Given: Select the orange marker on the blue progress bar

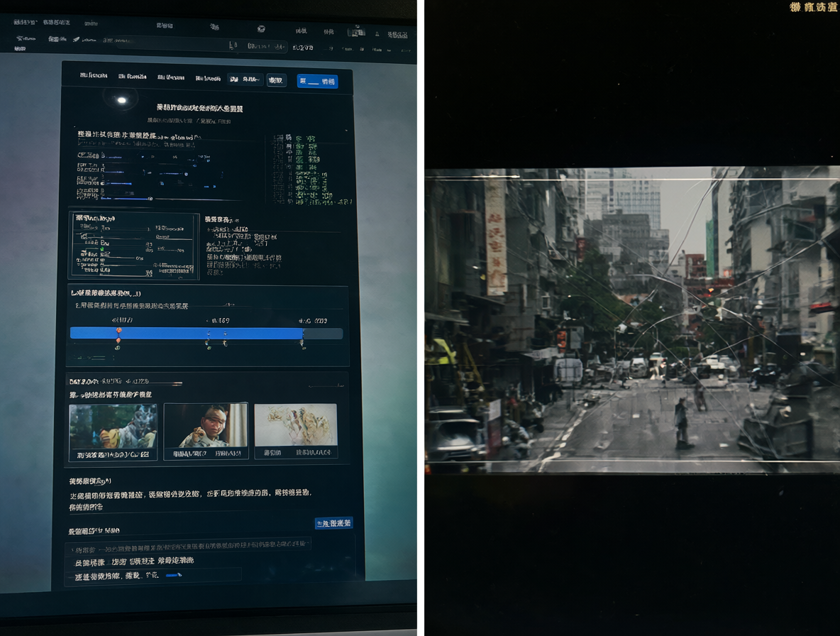Looking at the screenshot, I should point(119,331).
